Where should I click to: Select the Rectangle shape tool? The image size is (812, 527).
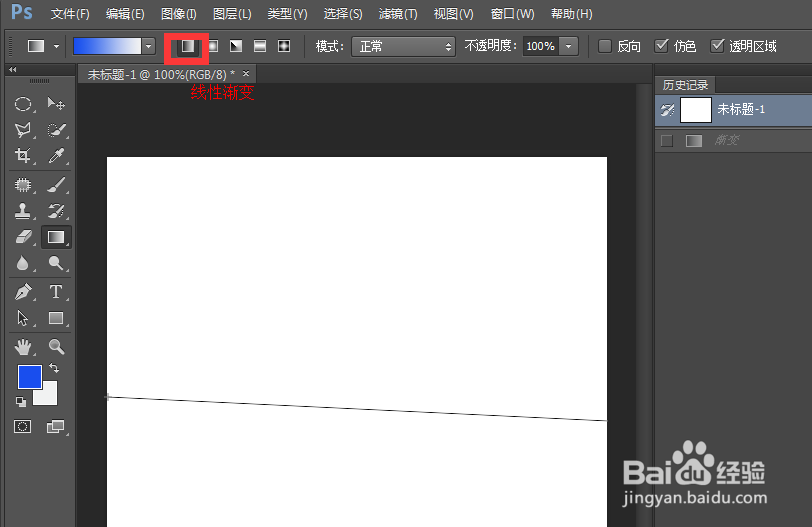point(56,318)
